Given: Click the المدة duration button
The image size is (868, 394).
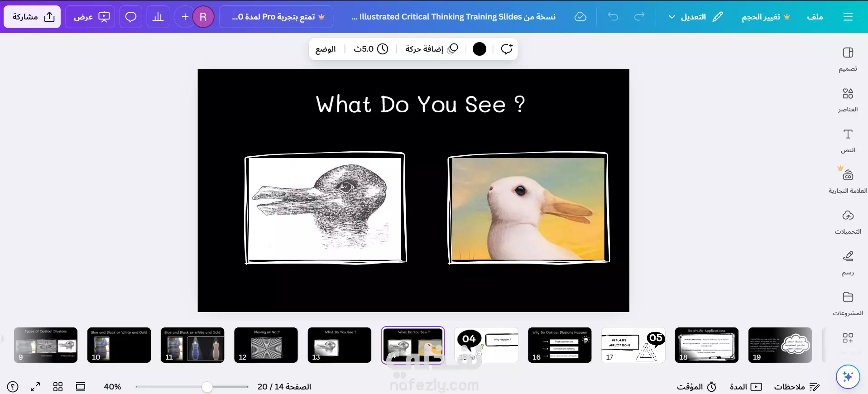Looking at the screenshot, I should (x=746, y=387).
